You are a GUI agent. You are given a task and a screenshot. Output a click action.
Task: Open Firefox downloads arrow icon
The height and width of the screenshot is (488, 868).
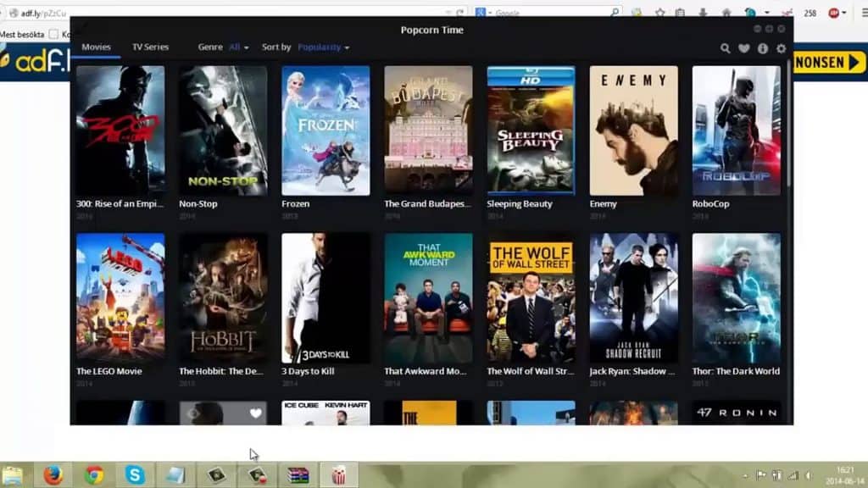703,13
